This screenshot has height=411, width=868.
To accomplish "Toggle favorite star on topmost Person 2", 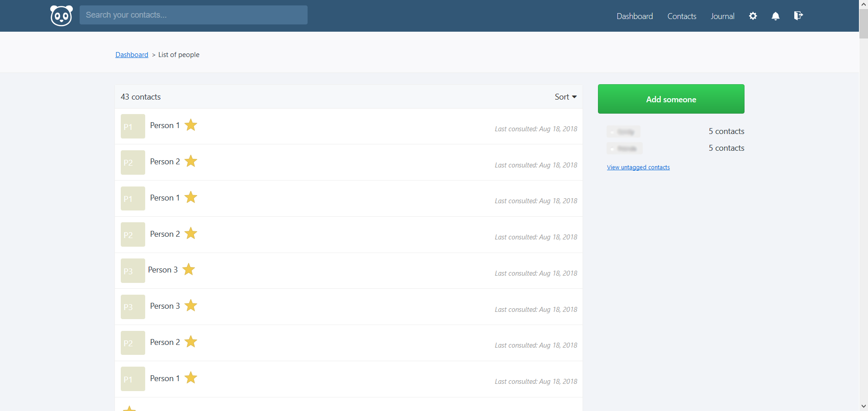I will 191,161.
